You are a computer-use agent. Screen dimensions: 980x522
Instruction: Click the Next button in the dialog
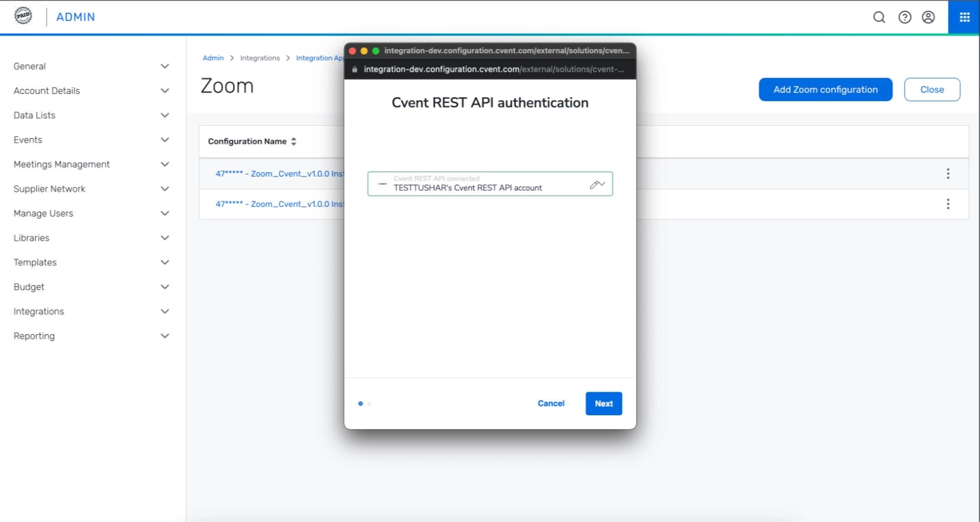tap(604, 403)
